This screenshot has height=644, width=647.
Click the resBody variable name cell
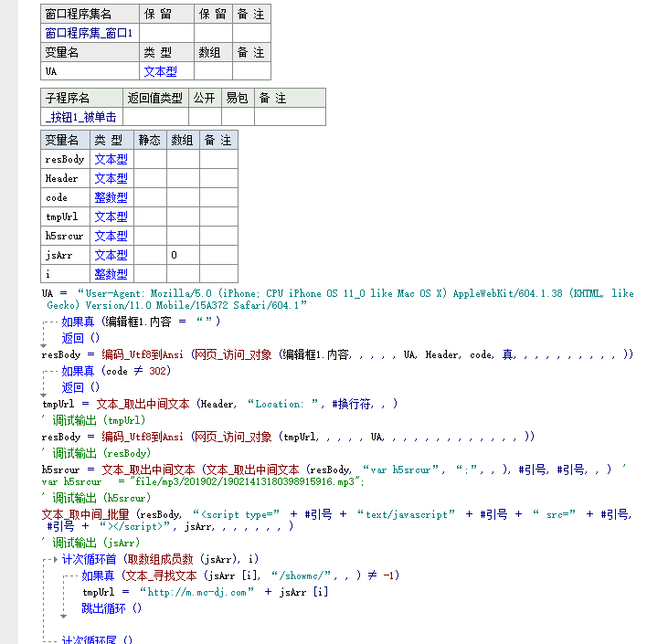(65, 159)
